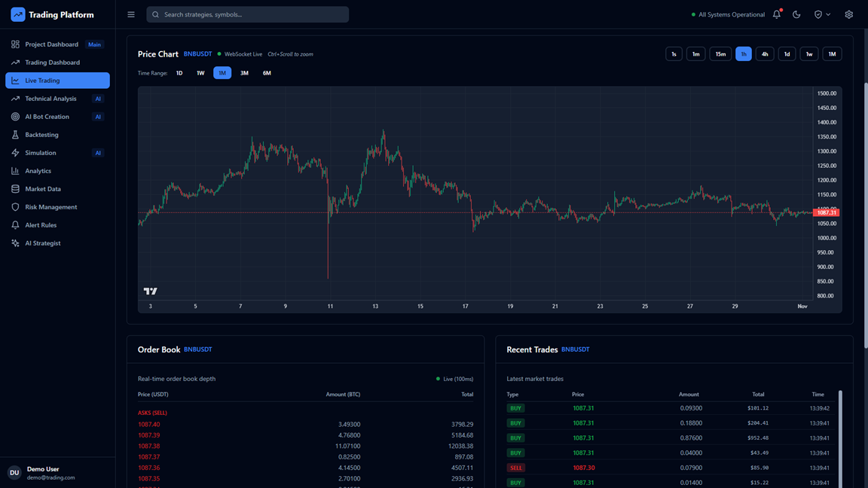
Task: Open the notifications bell icon
Action: pyautogui.click(x=777, y=14)
